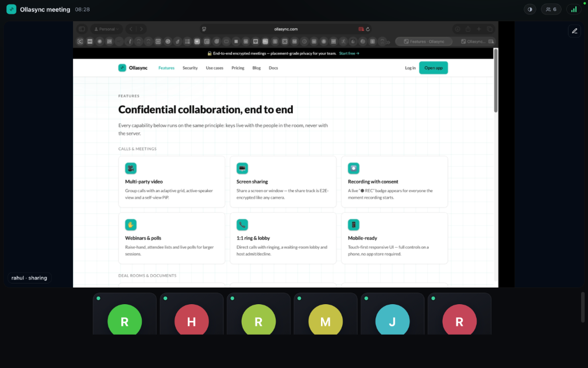Open the Security nav item
Screen dimensions: 588x368
tap(190, 68)
